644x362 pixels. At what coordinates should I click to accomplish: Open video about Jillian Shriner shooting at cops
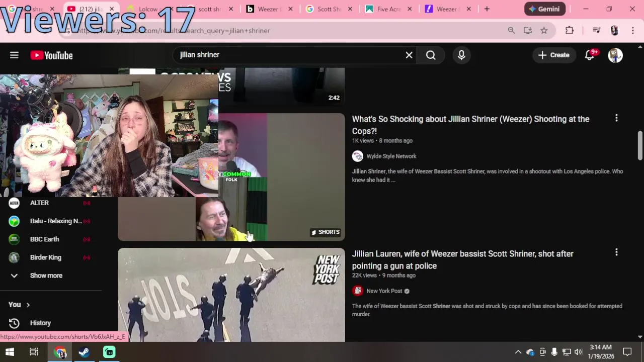click(x=470, y=125)
